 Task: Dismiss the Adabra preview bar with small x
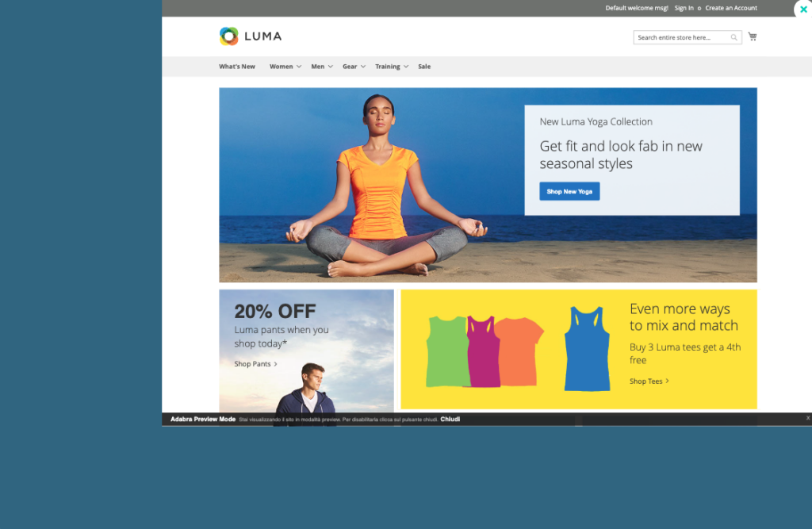point(808,418)
